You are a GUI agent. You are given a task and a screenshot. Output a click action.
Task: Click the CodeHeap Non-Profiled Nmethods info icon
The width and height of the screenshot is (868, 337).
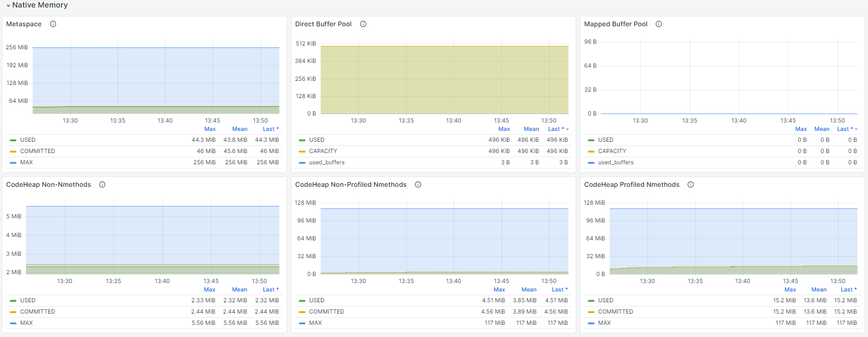(x=418, y=184)
